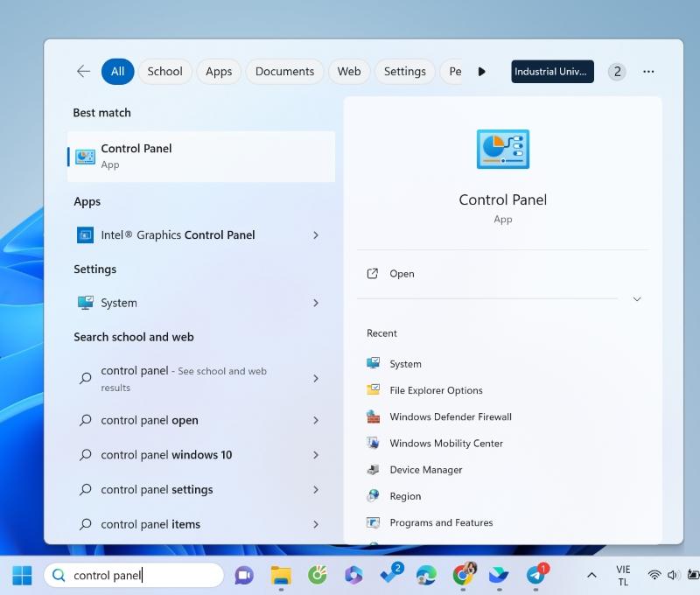Click the Windows Start button
Viewport: 700px width, 595px height.
(22, 576)
